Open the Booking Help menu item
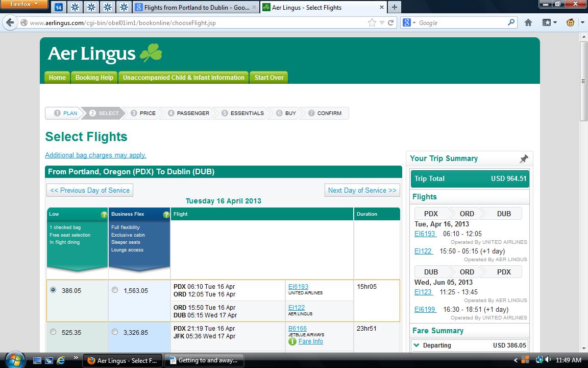Screen dimensions: 588x368 coord(94,78)
